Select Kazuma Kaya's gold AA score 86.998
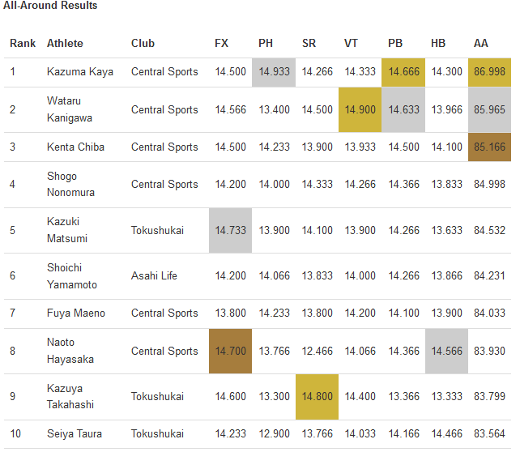Screen dimensions: 520x452 489,72
